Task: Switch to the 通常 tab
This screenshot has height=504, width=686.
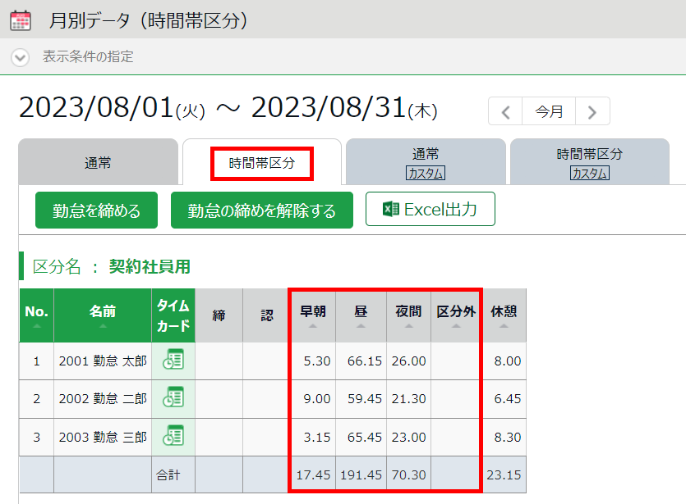Action: click(97, 163)
